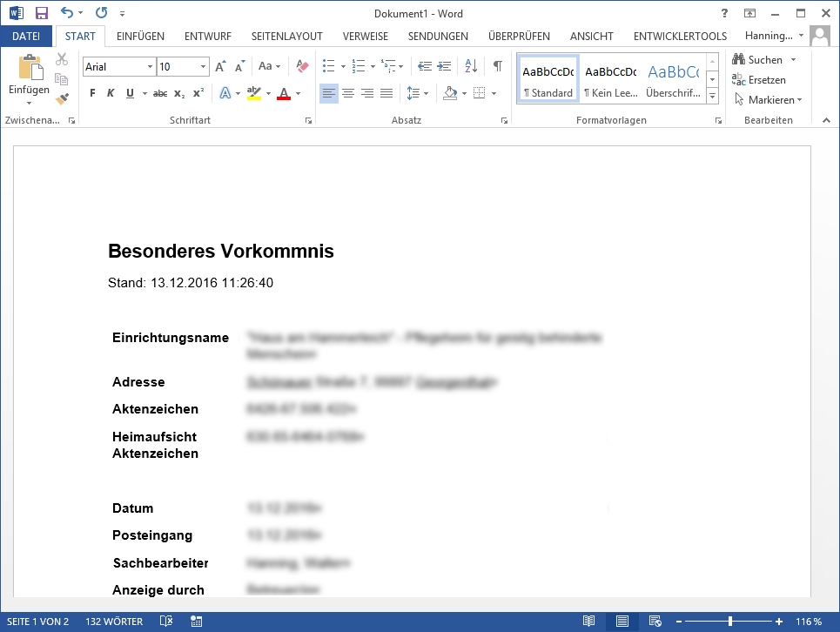Open the SEITENLAYOUT ribbon tab
Screen dimensions: 840x632
tap(286, 36)
